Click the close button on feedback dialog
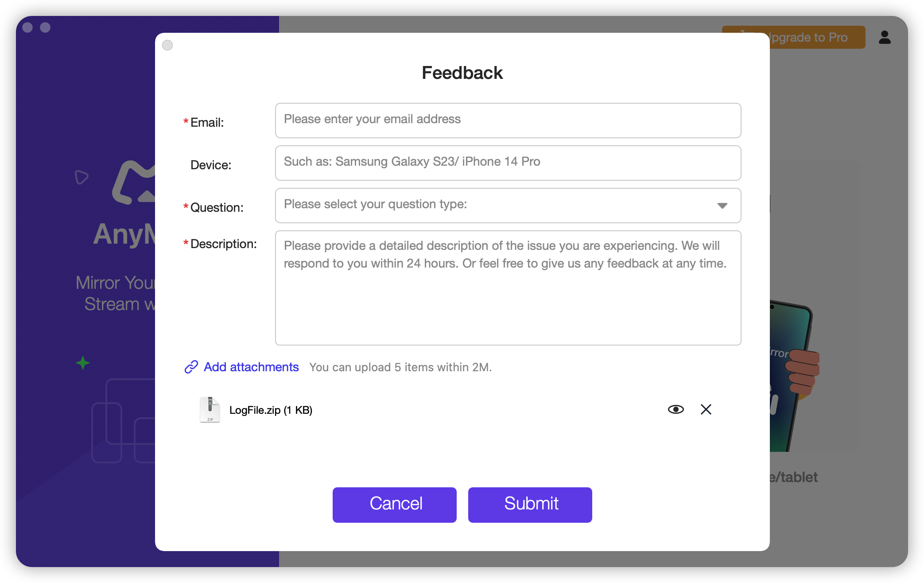Screen dimensions: 924x583 (x=168, y=45)
